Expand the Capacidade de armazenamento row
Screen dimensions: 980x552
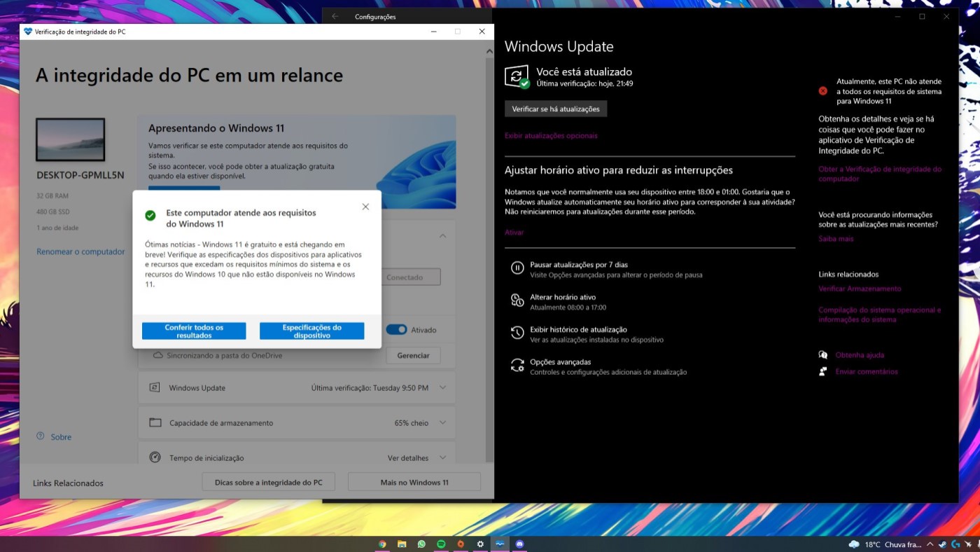[x=442, y=422]
